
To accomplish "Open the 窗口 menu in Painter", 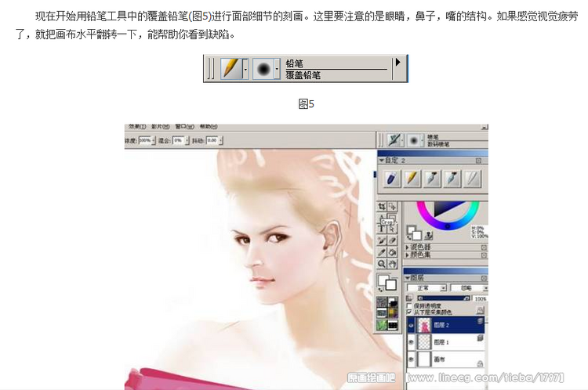I will click(184, 127).
